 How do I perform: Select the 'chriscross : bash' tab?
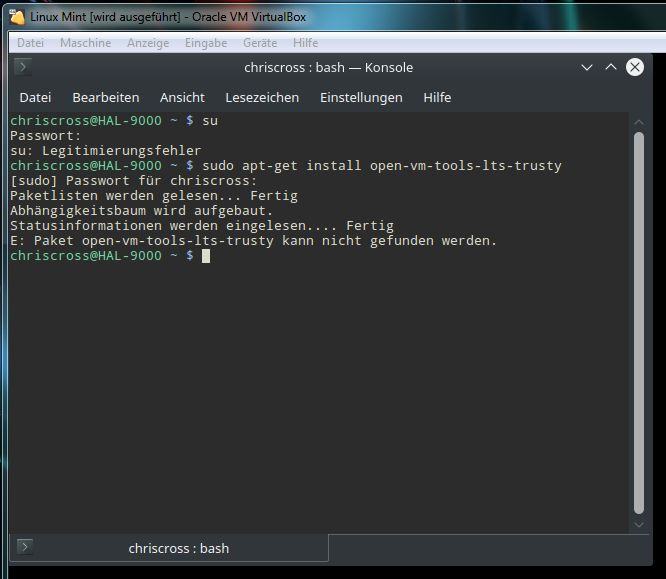coord(169,548)
